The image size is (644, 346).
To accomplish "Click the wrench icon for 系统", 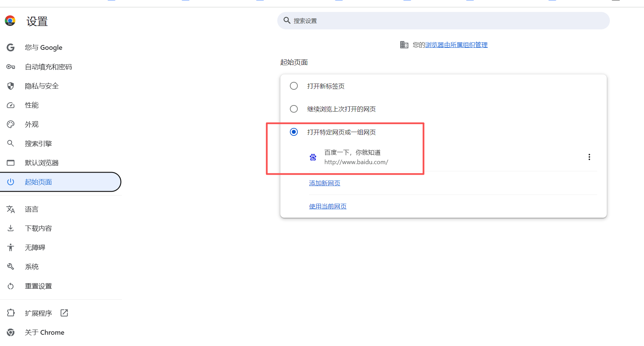I will click(x=11, y=266).
